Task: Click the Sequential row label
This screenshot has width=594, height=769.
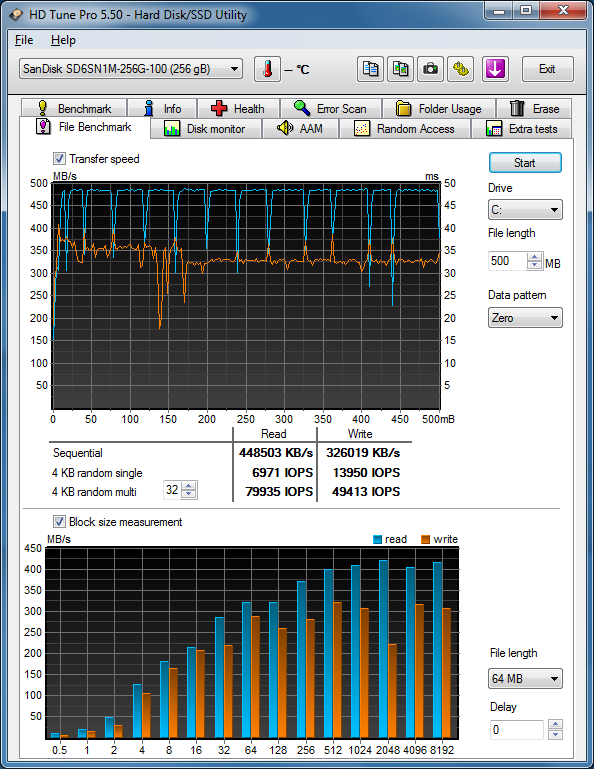Action: pyautogui.click(x=77, y=453)
